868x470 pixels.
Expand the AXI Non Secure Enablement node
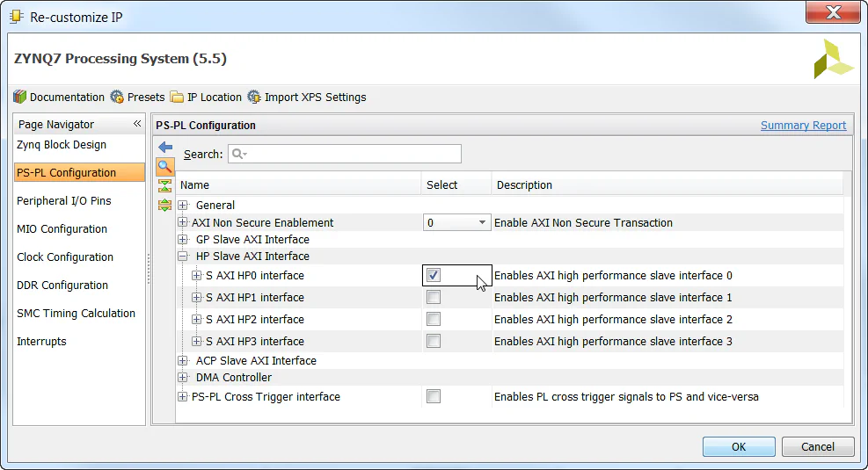pos(182,222)
